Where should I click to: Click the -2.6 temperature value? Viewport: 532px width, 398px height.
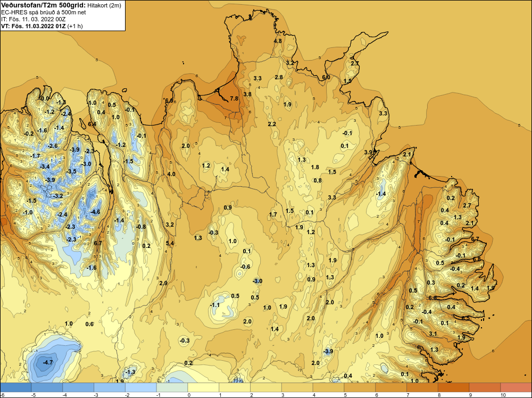point(52,146)
